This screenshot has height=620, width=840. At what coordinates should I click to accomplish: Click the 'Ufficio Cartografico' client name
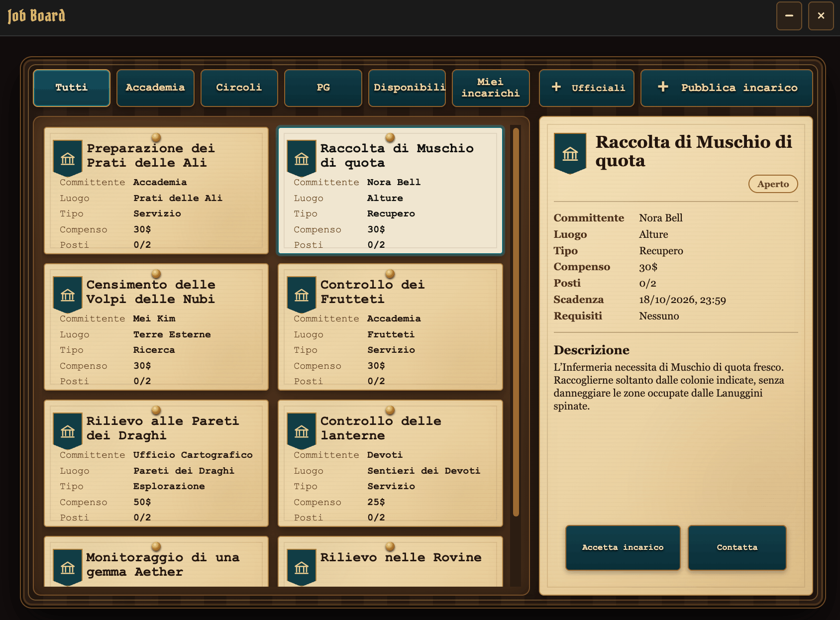[x=193, y=455]
